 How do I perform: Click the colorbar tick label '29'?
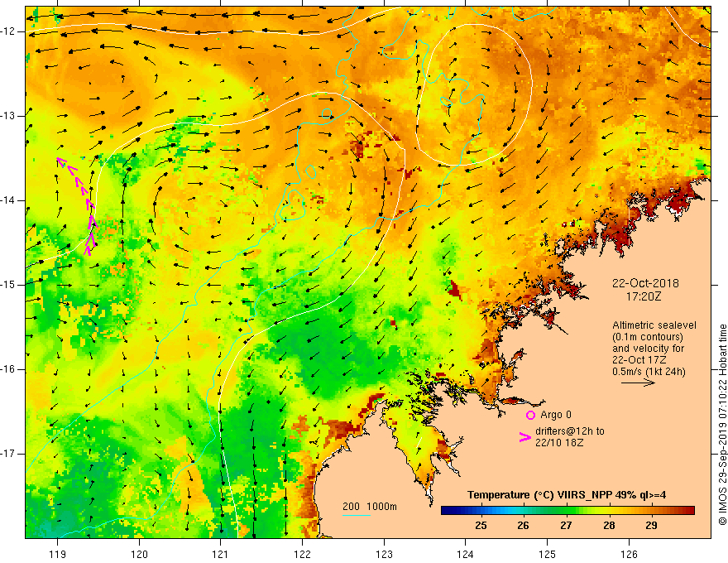click(x=651, y=526)
